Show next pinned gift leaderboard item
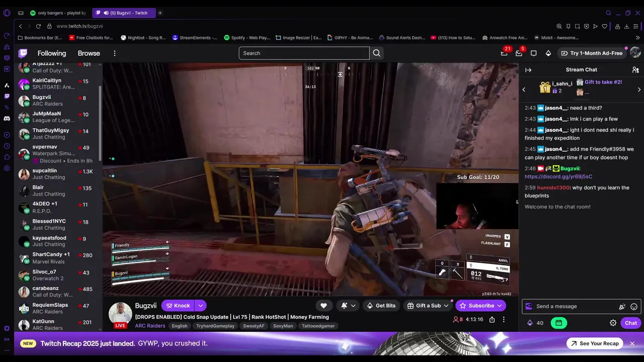Image resolution: width=644 pixels, height=362 pixels. 639,89
